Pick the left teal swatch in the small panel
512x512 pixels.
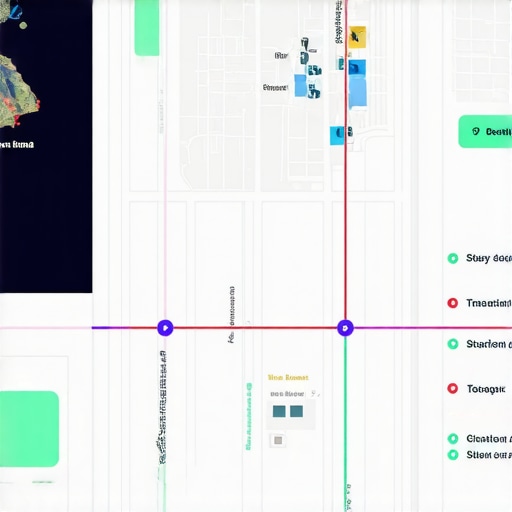[x=279, y=411]
